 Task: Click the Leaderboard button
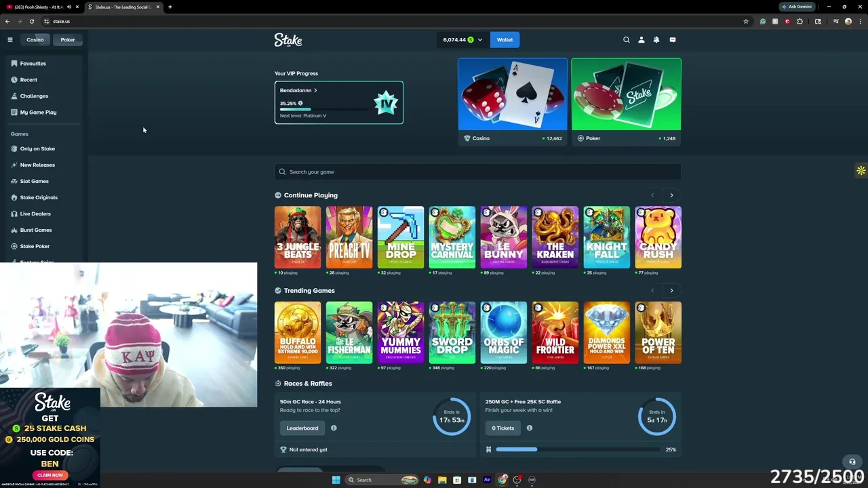pyautogui.click(x=302, y=428)
